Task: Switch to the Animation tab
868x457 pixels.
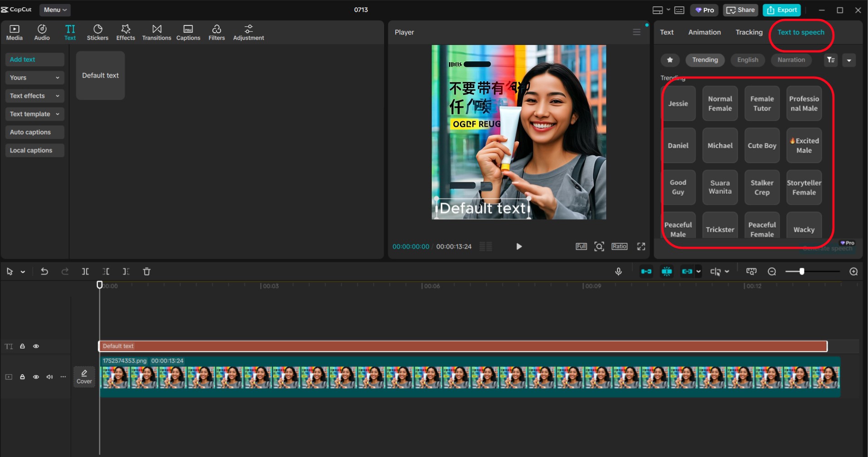Action: pyautogui.click(x=704, y=32)
